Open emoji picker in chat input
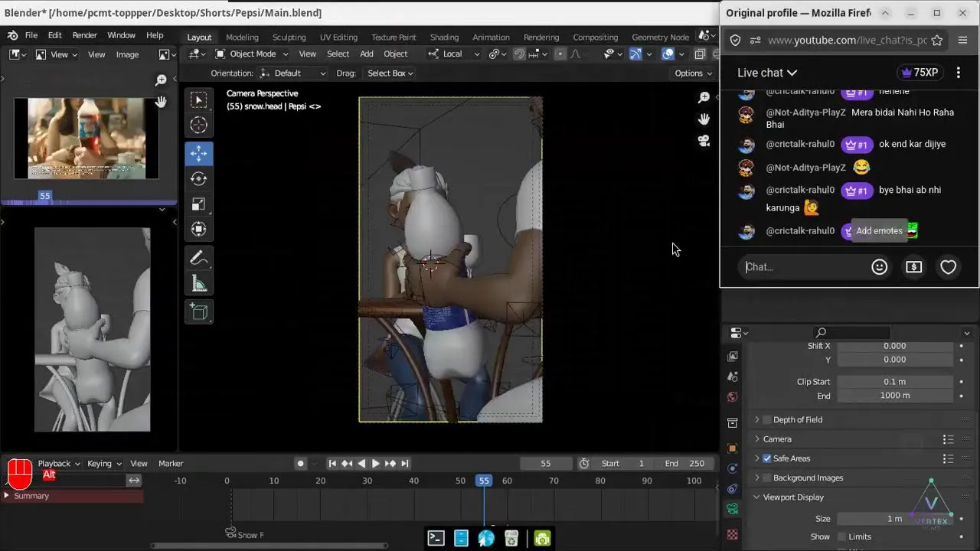Viewport: 980px width, 551px height. coord(880,267)
